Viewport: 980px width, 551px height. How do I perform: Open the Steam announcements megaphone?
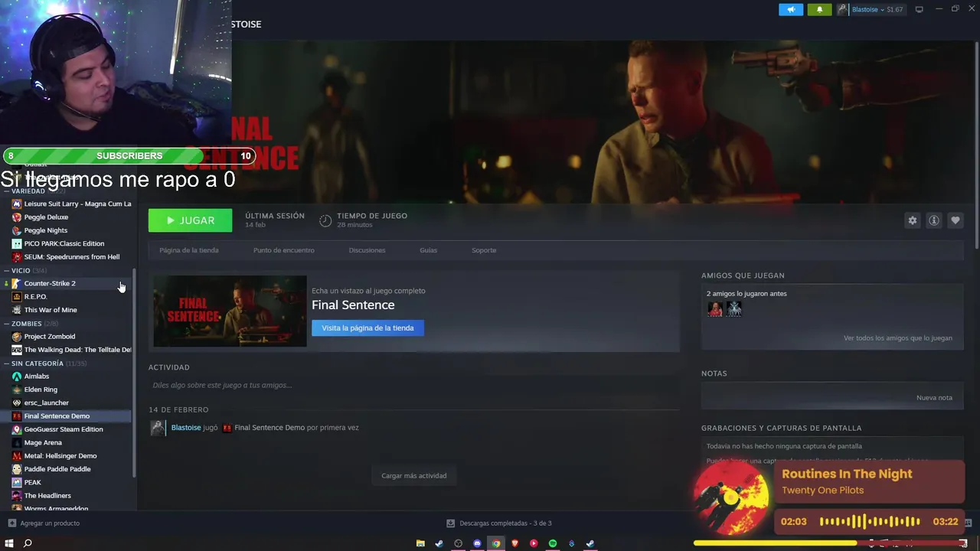coord(791,10)
